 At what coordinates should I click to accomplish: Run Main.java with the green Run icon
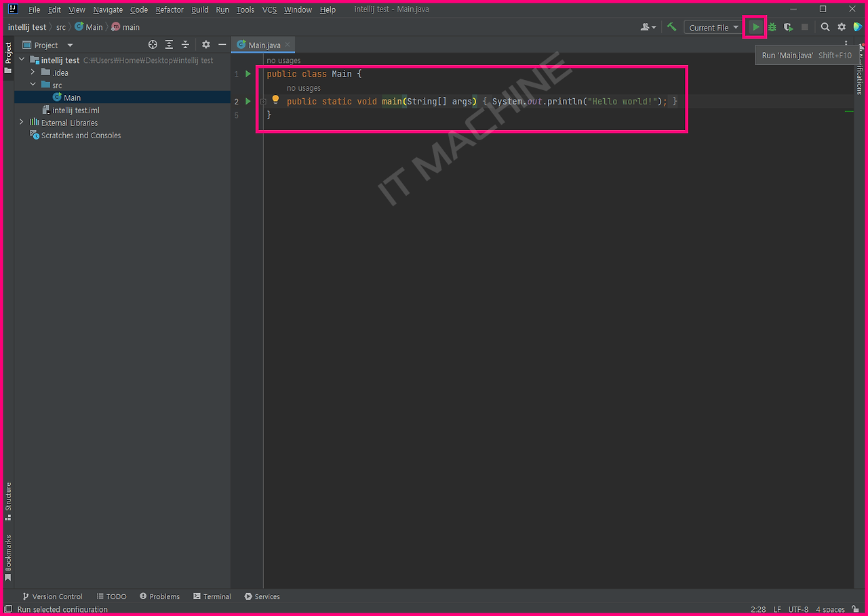(x=755, y=27)
